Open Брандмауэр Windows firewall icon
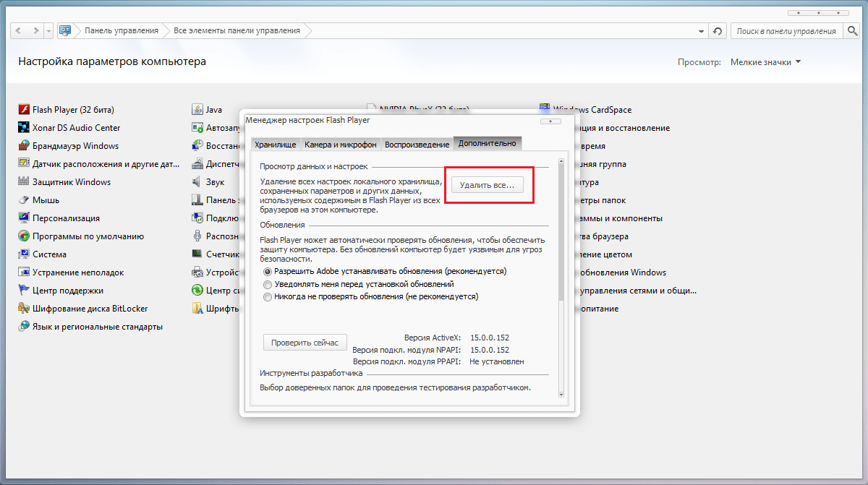This screenshot has width=868, height=485. [x=24, y=146]
